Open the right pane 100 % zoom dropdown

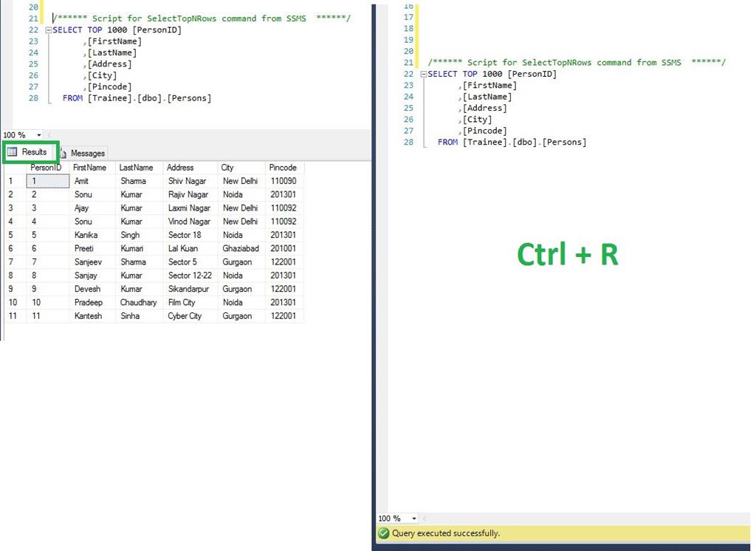pyautogui.click(x=414, y=519)
